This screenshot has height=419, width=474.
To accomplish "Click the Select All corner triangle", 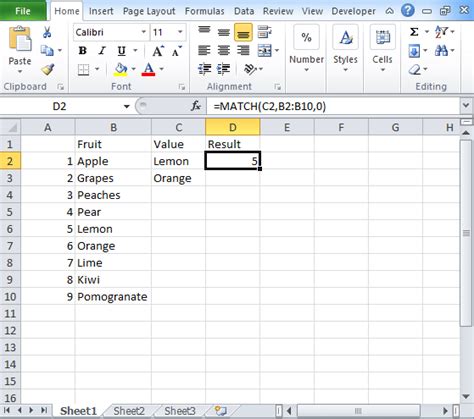I will [x=11, y=127].
